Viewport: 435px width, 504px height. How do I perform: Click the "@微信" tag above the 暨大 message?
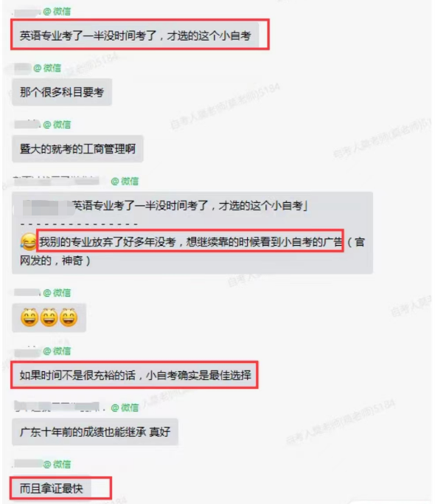coord(57,125)
